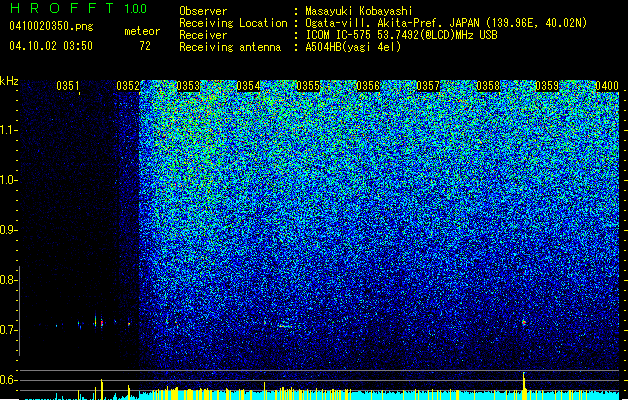Click the 1.0 kHz axis label
The height and width of the screenshot is (400, 629).
[x=9, y=180]
